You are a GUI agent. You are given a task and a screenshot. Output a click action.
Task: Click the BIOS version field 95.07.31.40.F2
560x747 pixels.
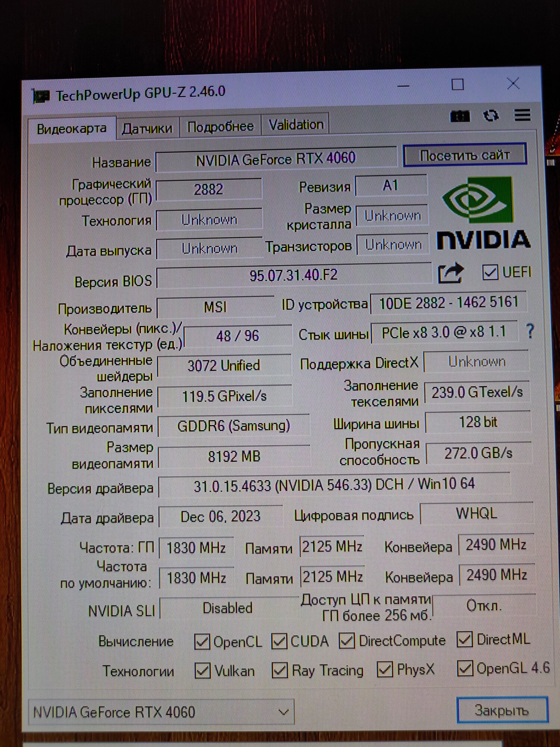(293, 276)
